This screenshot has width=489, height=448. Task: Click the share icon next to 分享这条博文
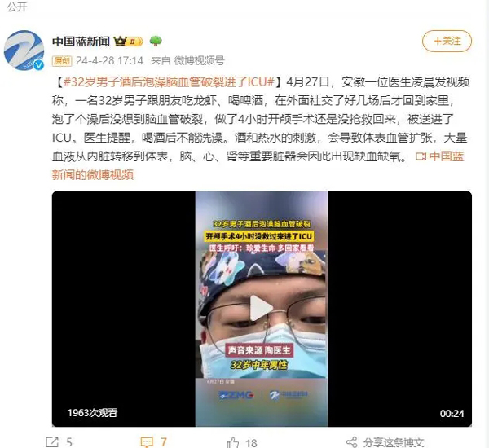(352, 442)
